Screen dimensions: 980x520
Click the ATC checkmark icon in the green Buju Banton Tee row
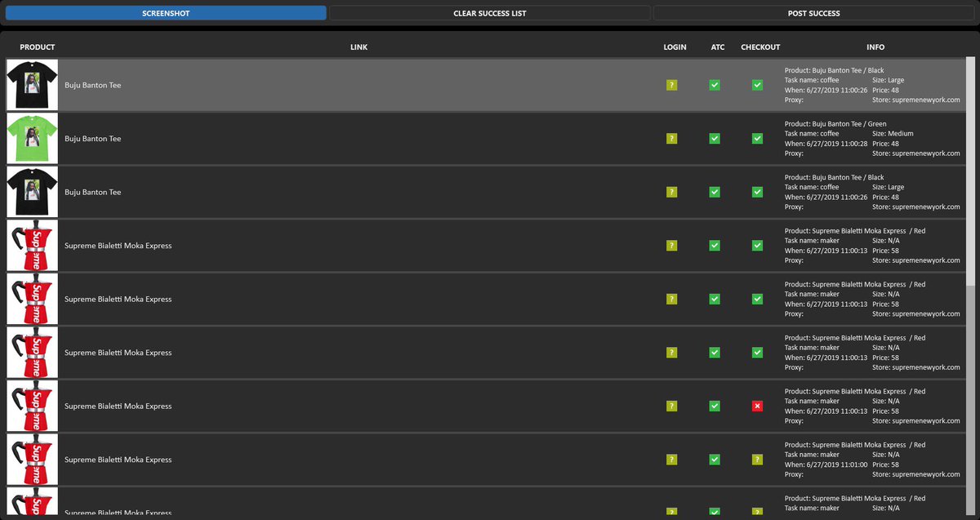(715, 139)
